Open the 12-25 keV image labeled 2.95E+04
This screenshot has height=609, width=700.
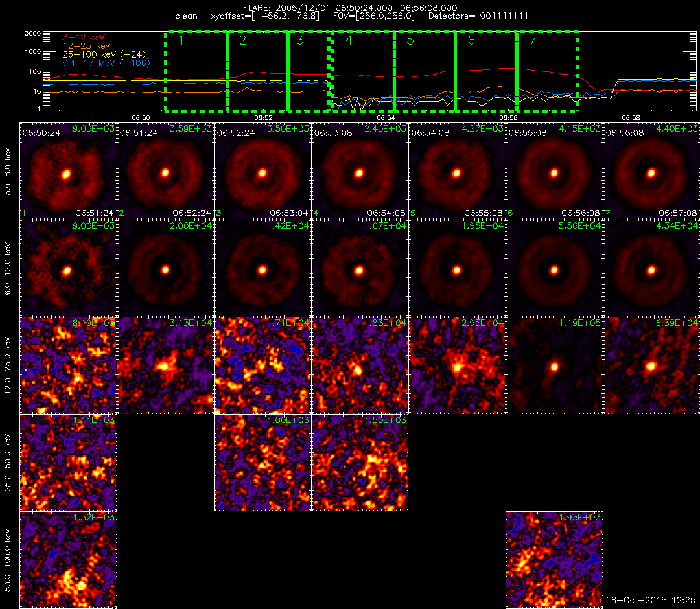457,366
